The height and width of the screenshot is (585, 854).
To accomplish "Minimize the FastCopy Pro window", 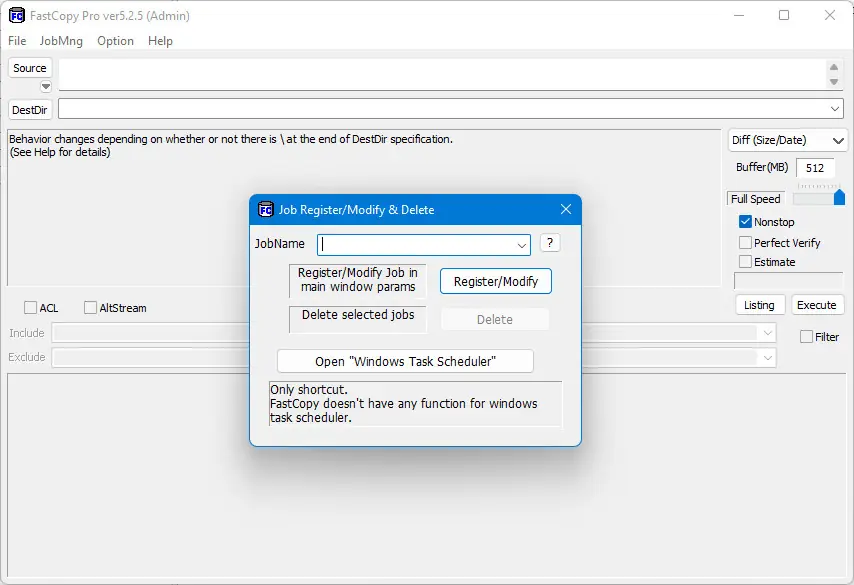I will click(739, 15).
